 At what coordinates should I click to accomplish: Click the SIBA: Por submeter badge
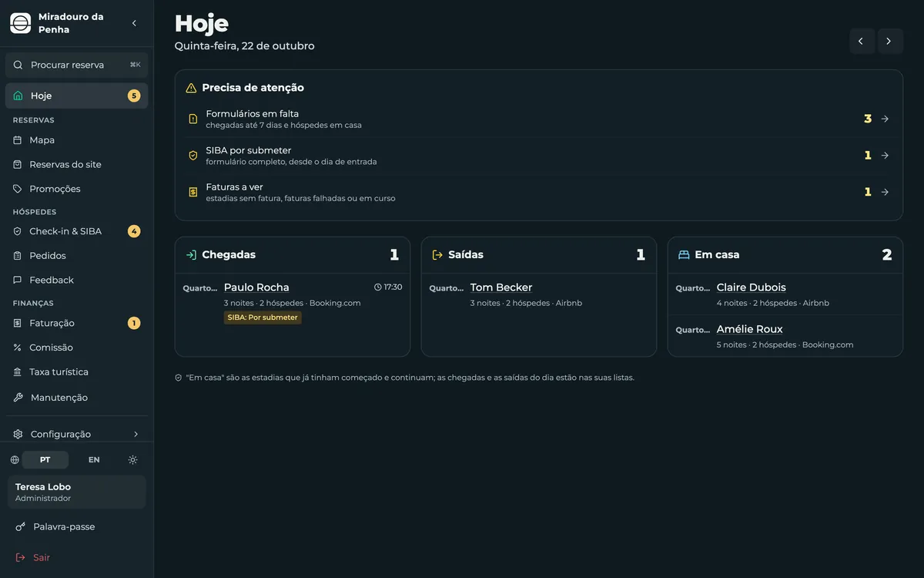point(263,318)
